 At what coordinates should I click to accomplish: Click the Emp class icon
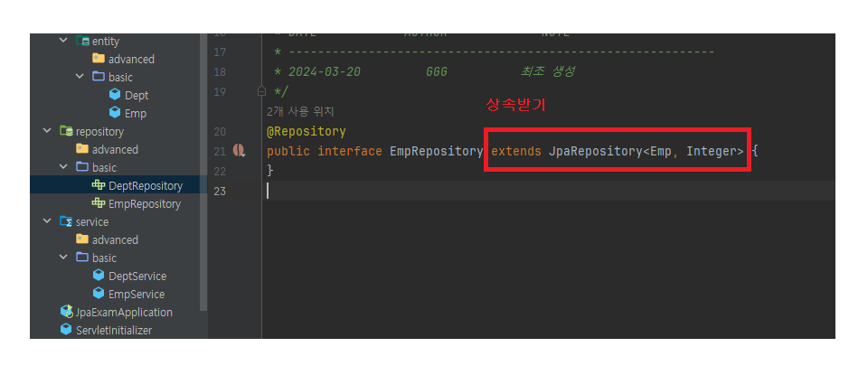115,113
